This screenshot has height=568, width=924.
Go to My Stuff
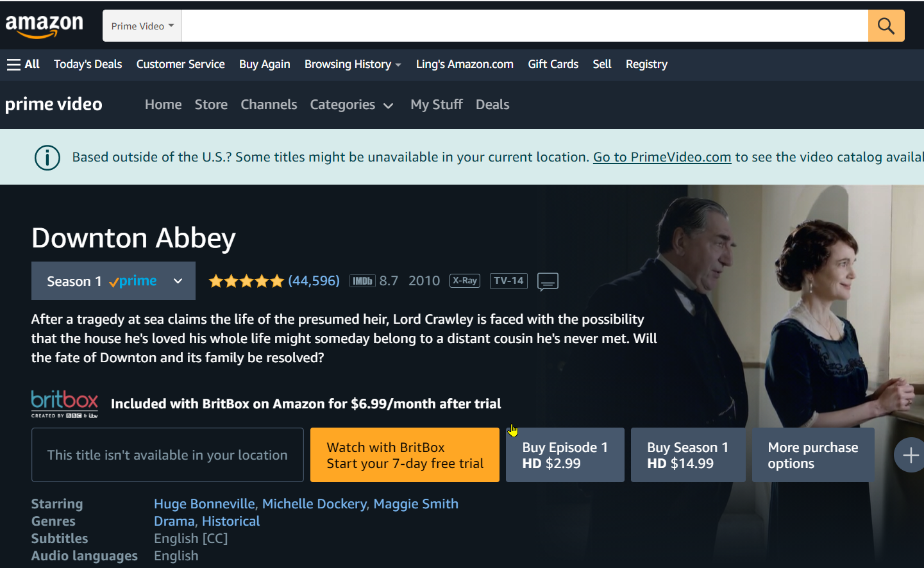click(x=437, y=104)
